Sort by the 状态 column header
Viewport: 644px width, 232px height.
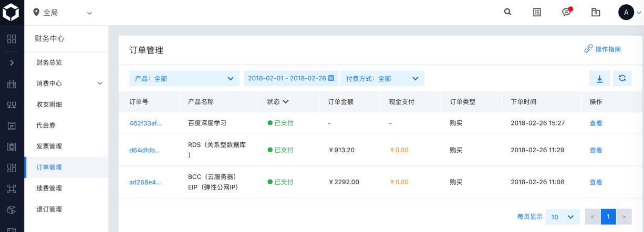pos(278,102)
